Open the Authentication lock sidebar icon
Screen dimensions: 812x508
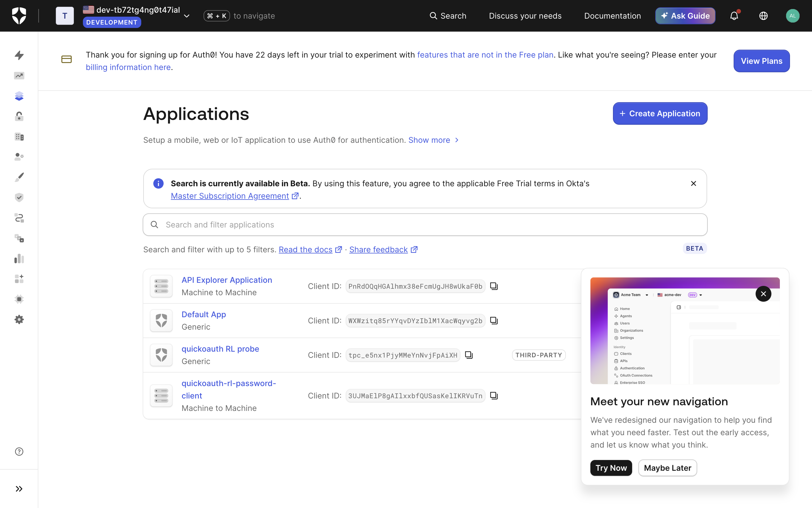(x=19, y=116)
